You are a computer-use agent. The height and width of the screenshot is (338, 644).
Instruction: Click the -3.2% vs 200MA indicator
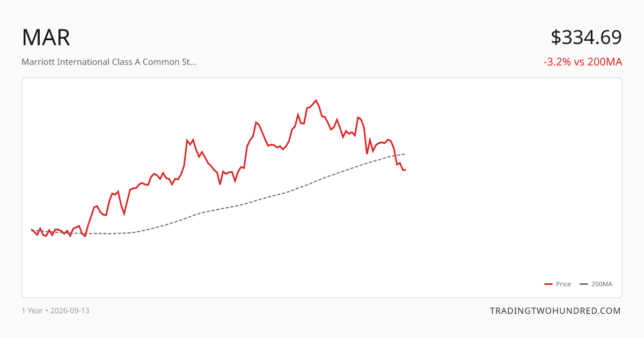pyautogui.click(x=582, y=62)
